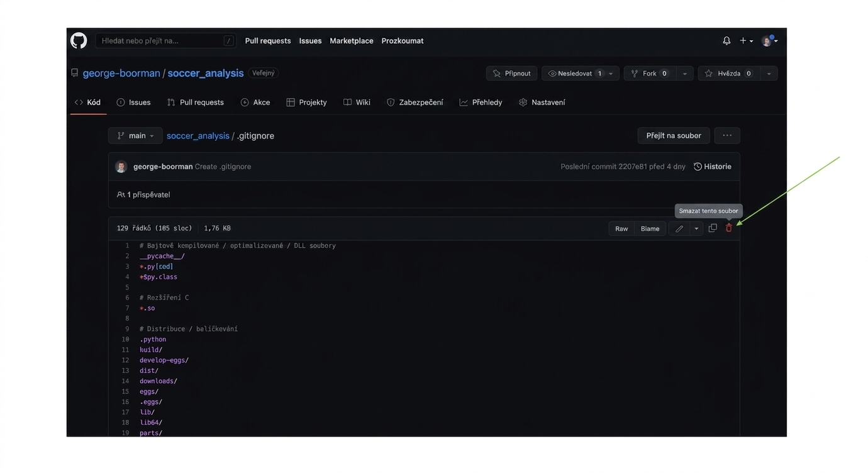Delete this file with trash icon

pyautogui.click(x=729, y=228)
